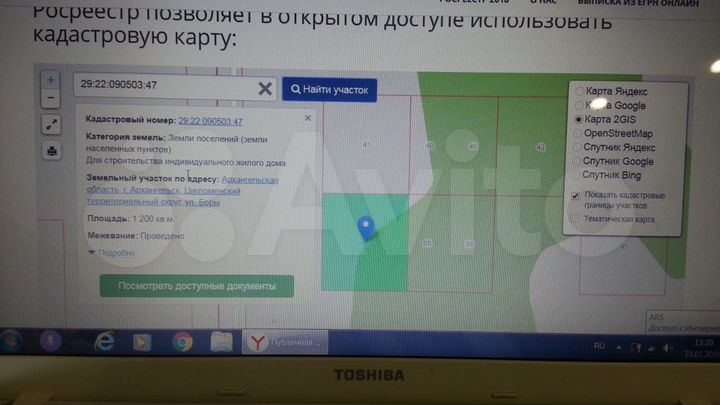This screenshot has width=720, height=405.
Task: Select Карта 2GIS map layer
Action: [x=606, y=119]
